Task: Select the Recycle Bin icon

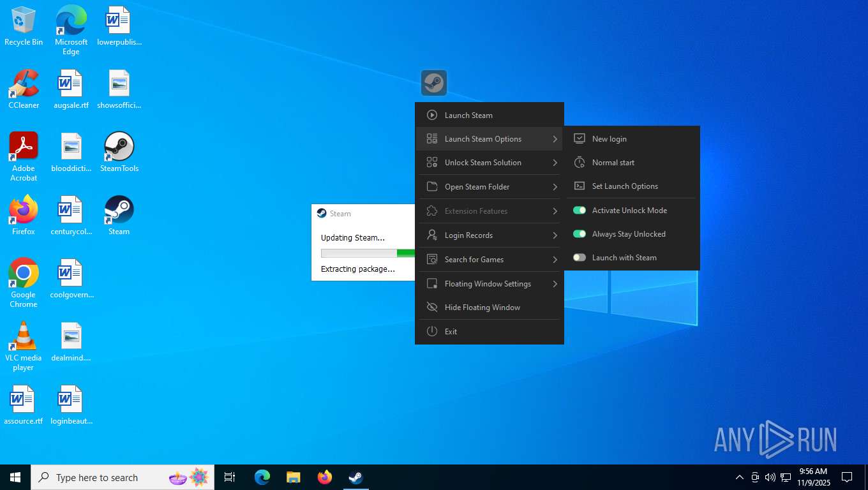Action: point(24,26)
